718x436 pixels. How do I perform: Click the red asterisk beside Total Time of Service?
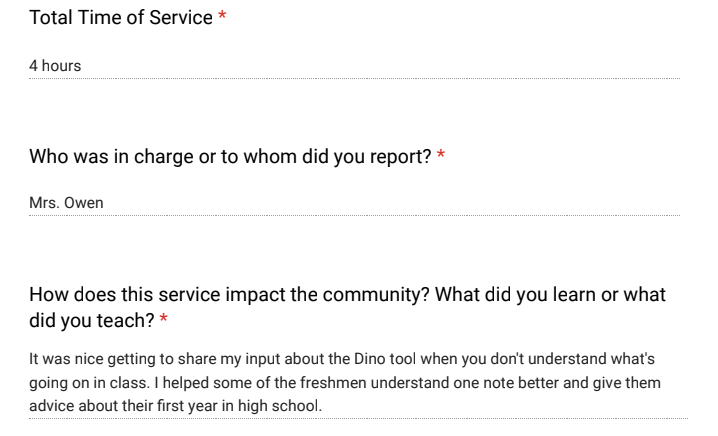pos(222,19)
